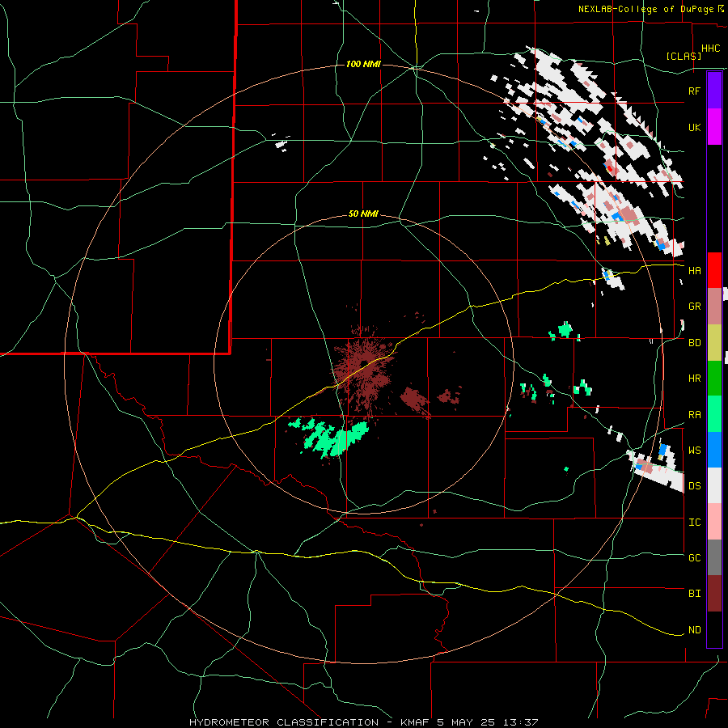Click the DS legend label
The height and width of the screenshot is (728, 728).
694,486
